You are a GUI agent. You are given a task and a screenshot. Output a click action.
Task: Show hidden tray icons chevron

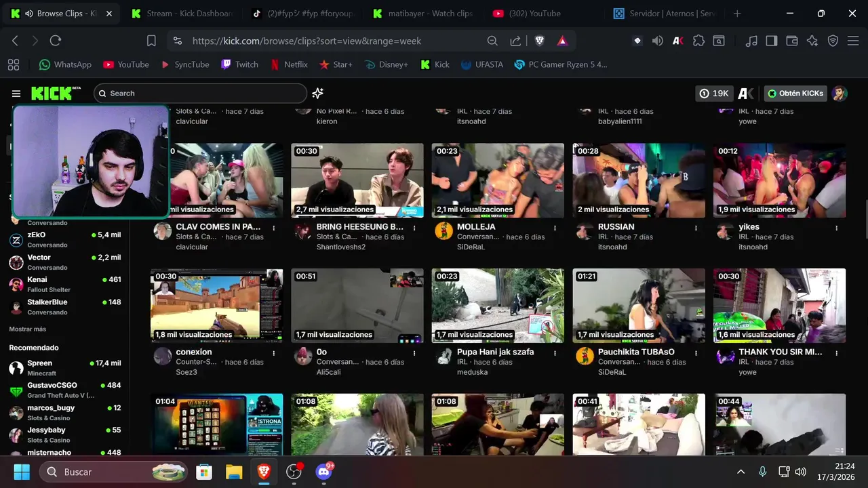(741, 472)
